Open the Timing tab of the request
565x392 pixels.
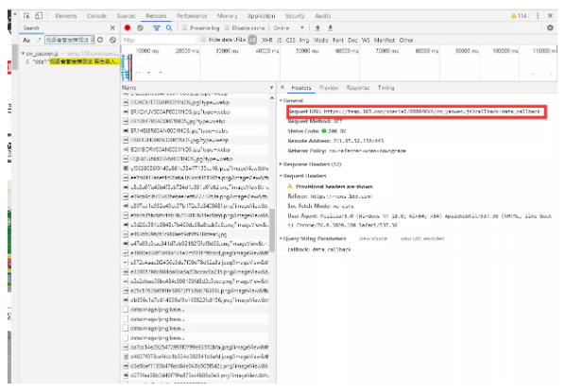[x=385, y=88]
